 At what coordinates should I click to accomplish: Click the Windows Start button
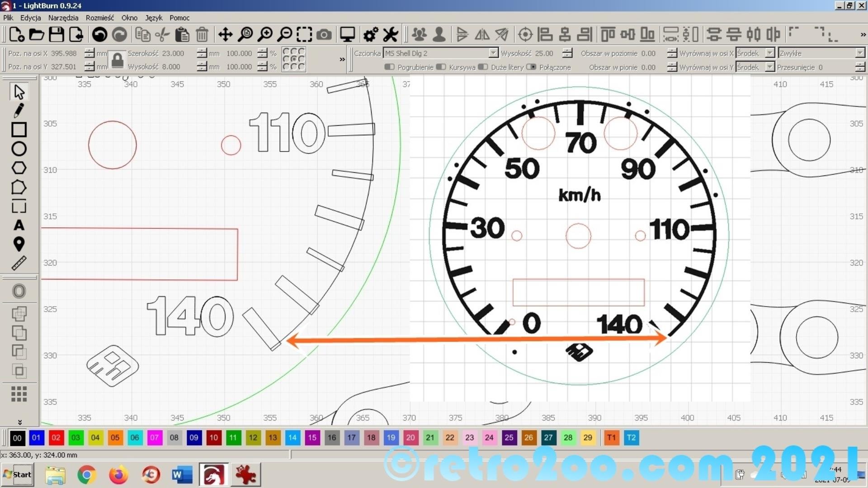click(18, 474)
